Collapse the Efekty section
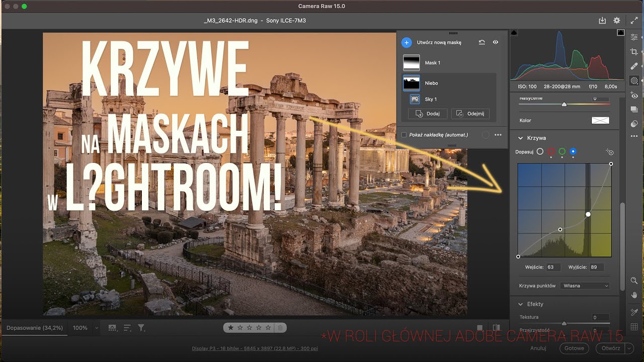The width and height of the screenshot is (644, 362). tap(520, 304)
